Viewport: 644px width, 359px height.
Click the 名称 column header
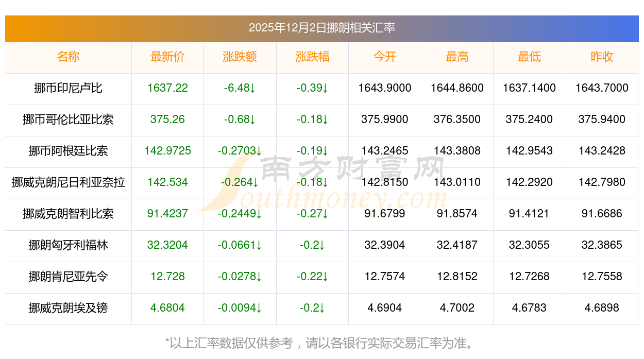(69, 57)
